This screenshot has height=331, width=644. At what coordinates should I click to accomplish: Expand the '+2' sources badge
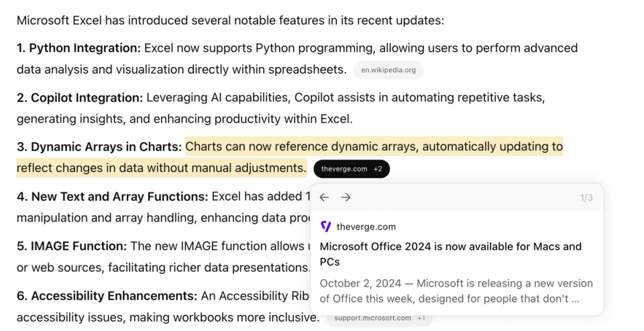pos(378,169)
